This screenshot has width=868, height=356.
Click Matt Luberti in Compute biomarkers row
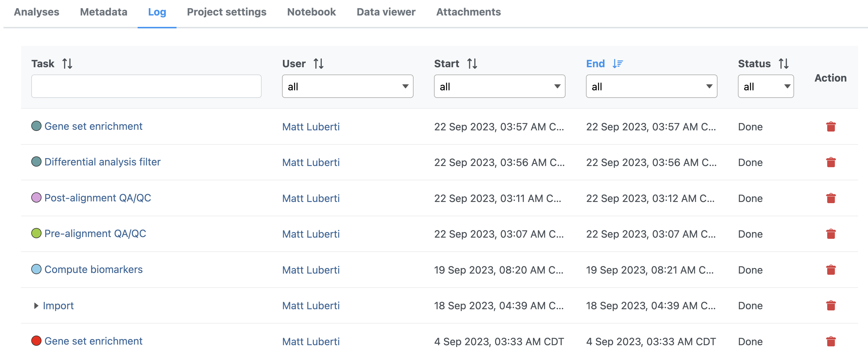(x=311, y=270)
